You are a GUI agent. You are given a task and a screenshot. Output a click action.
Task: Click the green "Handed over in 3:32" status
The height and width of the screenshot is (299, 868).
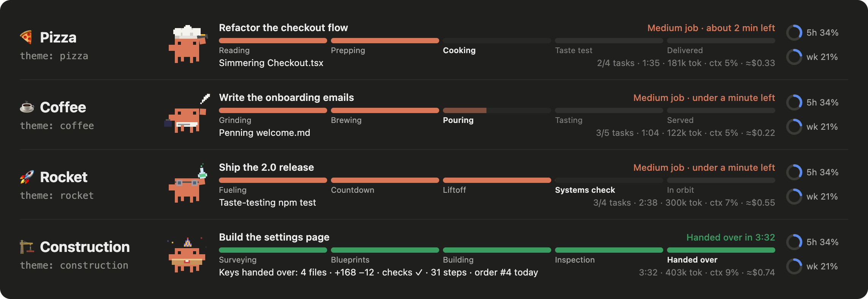coord(730,238)
